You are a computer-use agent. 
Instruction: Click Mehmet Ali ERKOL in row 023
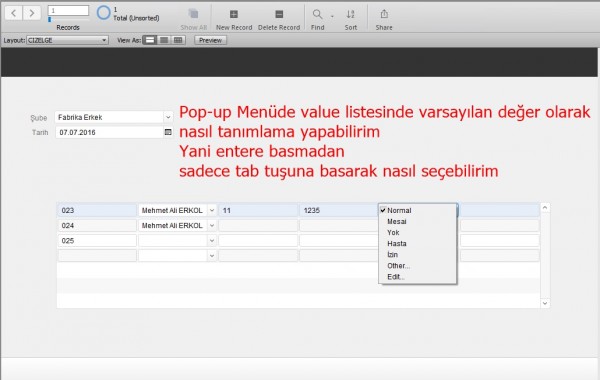(172, 210)
